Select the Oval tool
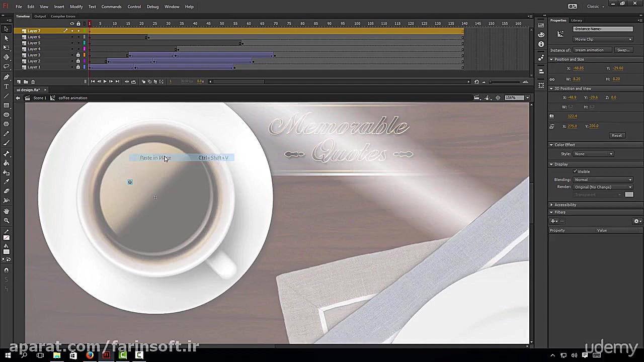Viewport: 644px width, 362px height. [7, 115]
